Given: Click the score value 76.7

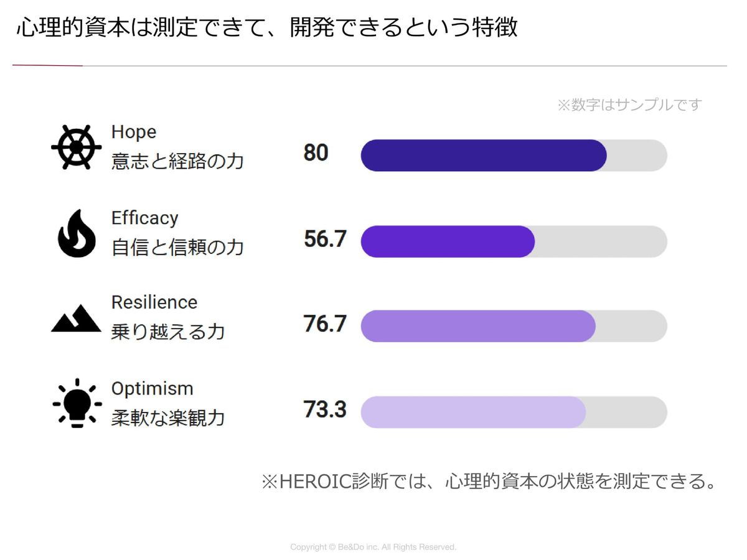Looking at the screenshot, I should point(325,324).
